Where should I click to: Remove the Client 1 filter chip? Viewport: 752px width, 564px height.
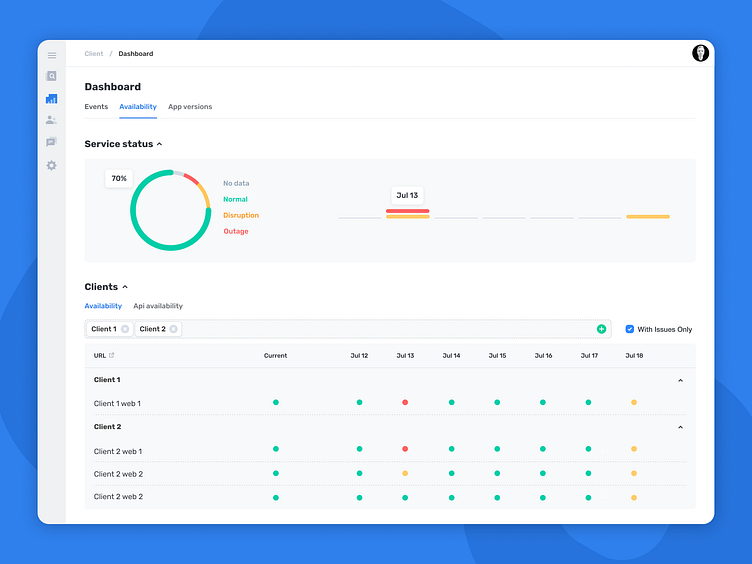coord(125,329)
